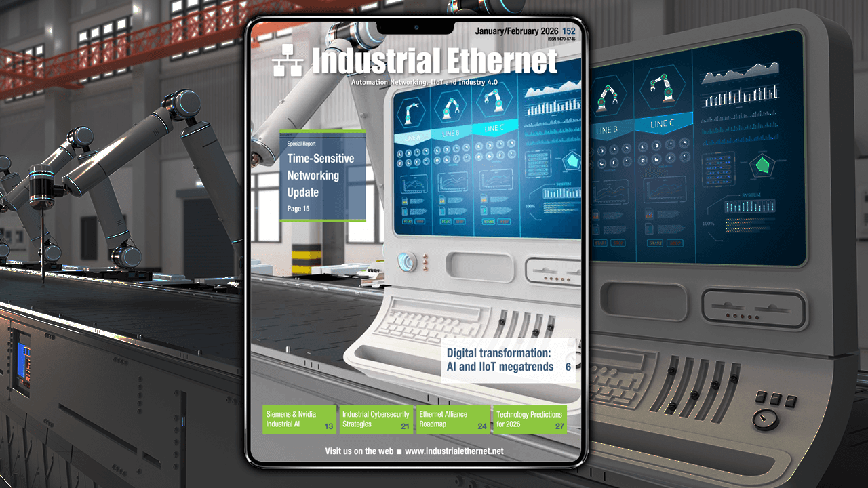Click the line graph thumbnail under Line B

point(453,181)
